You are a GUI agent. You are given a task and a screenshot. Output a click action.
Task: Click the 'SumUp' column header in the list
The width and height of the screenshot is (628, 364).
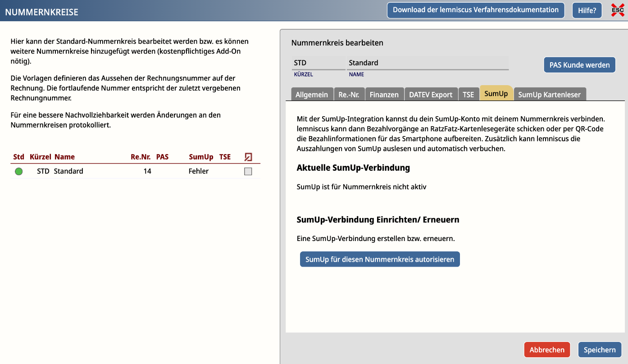tap(201, 157)
